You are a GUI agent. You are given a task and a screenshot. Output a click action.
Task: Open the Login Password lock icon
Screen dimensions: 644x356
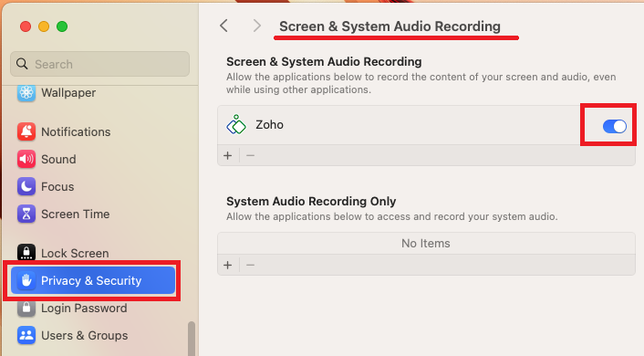click(x=26, y=309)
